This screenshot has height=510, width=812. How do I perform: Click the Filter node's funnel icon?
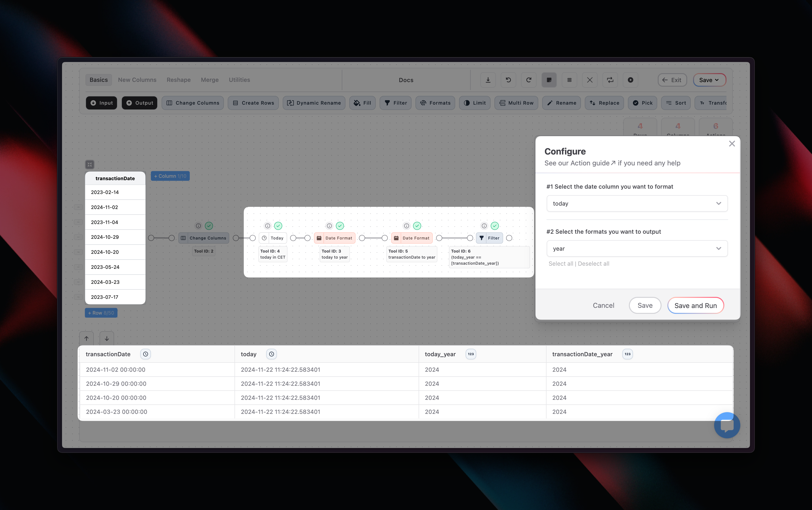tap(482, 238)
